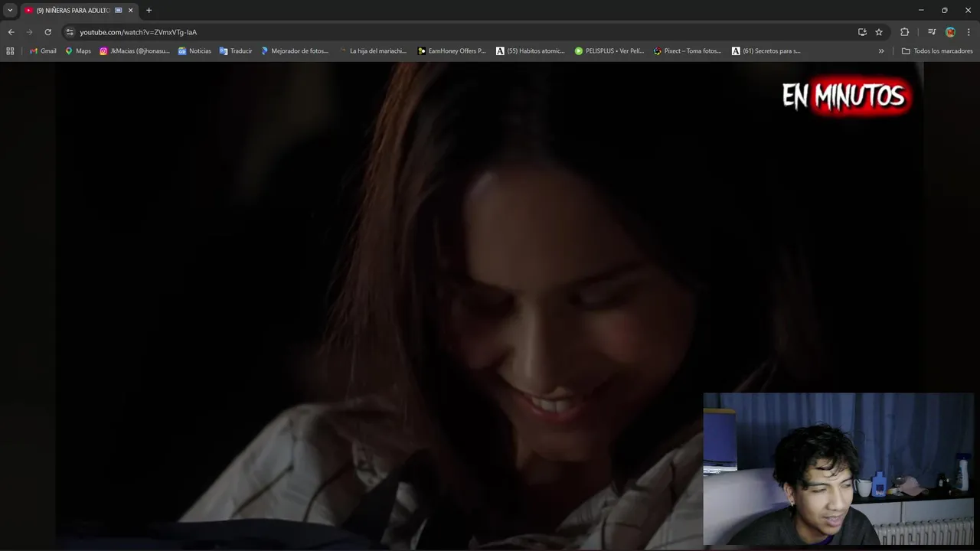Expand hidden bookmarks with double chevron

[x=881, y=51]
